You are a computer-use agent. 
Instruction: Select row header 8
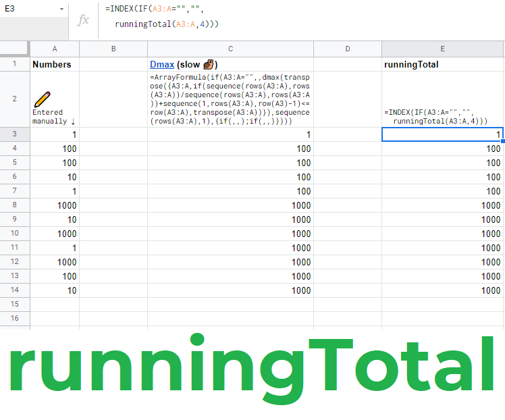pos(14,205)
